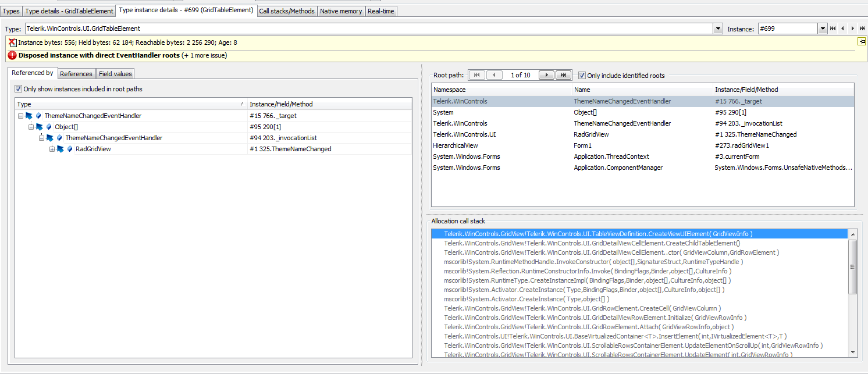This screenshot has width=868, height=374.
Task: Select the Application.ThreadContext root path row
Action: tap(643, 156)
